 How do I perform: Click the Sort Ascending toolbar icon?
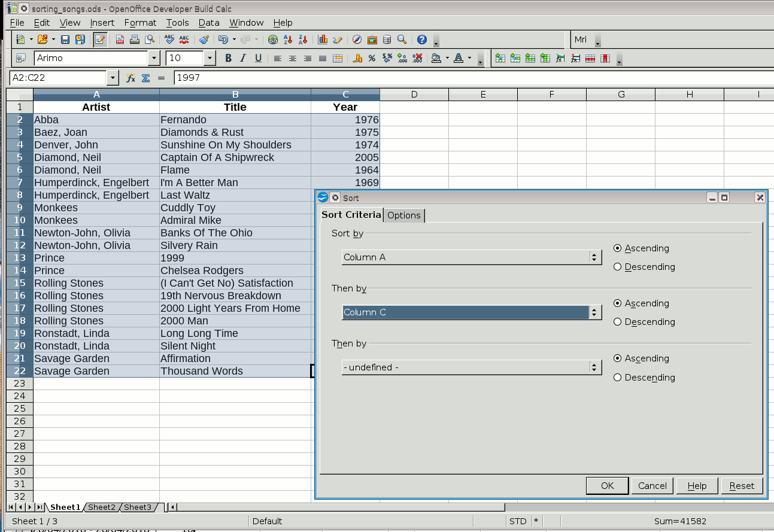[x=288, y=40]
